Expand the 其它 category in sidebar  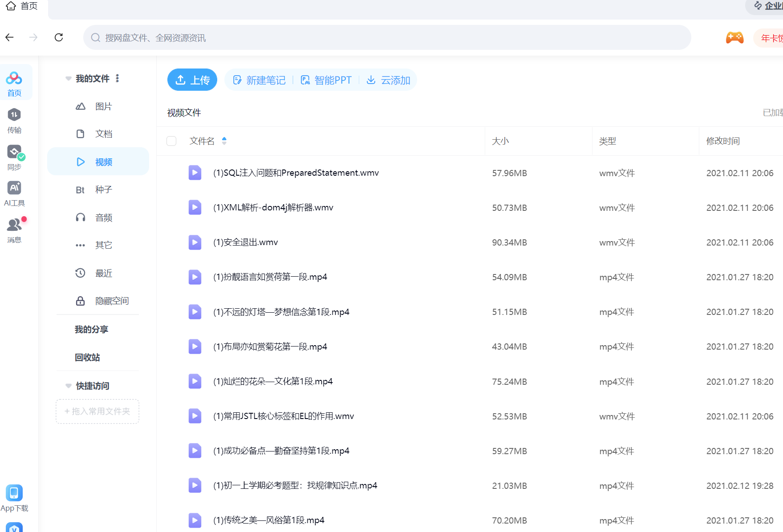pos(103,245)
